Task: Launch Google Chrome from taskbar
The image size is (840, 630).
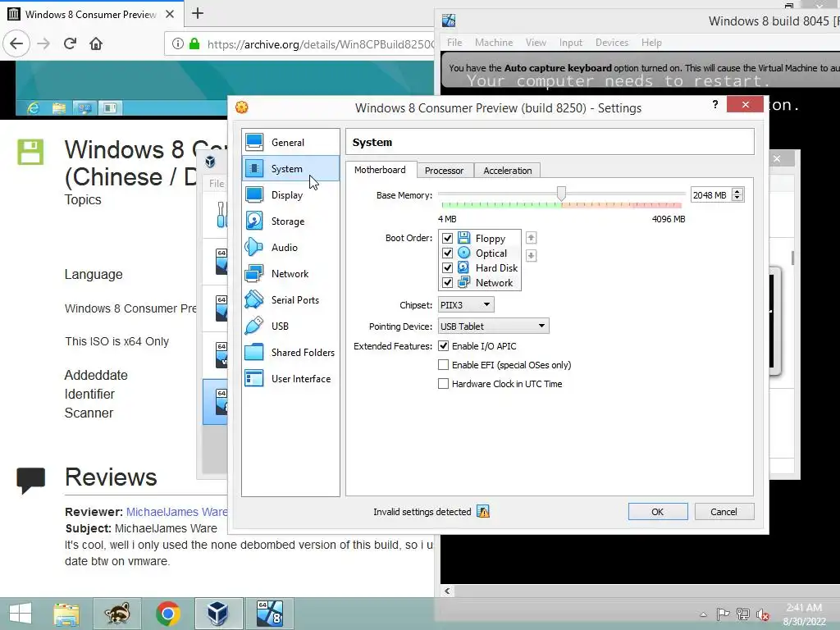Action: [167, 614]
